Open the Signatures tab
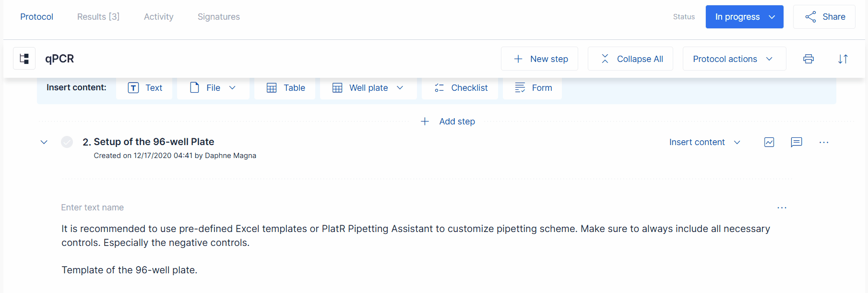 219,17
